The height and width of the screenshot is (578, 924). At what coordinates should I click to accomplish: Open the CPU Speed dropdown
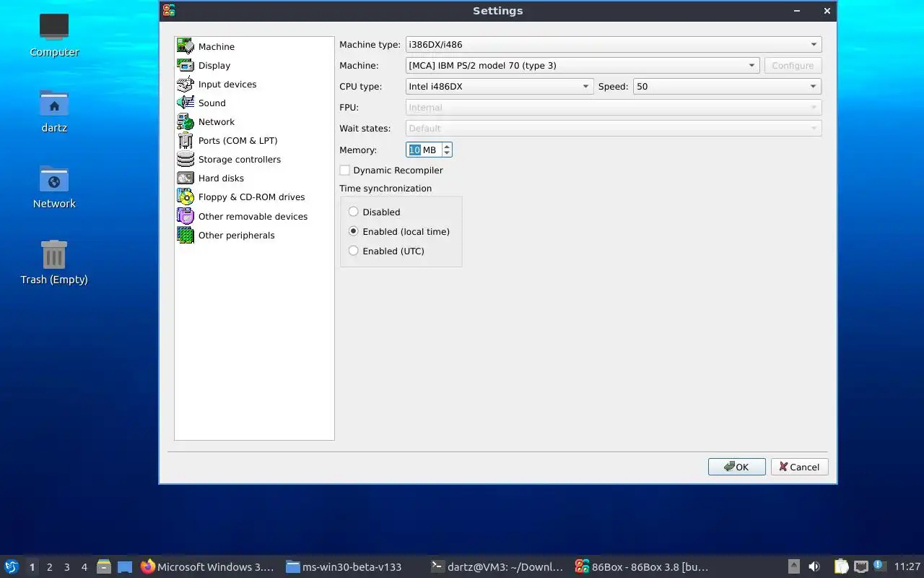(727, 86)
